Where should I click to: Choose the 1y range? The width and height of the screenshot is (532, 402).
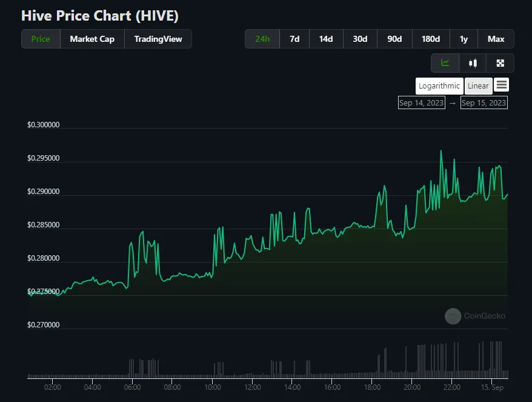464,39
